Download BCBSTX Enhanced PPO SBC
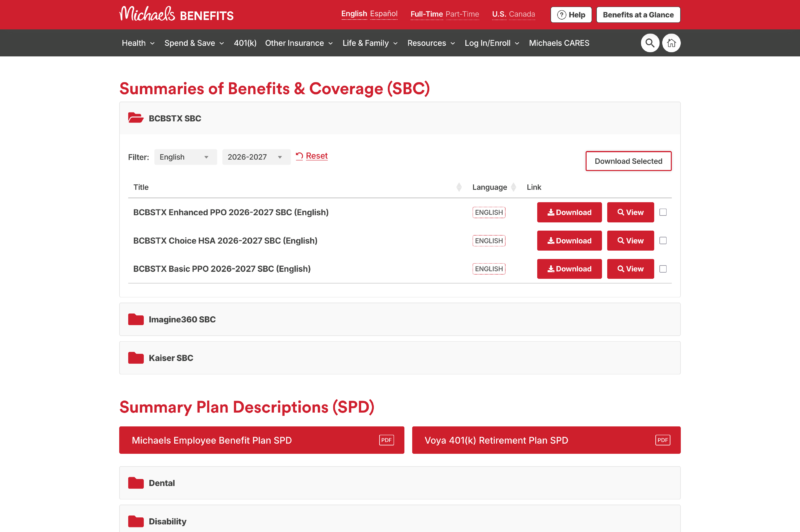The width and height of the screenshot is (800, 532). (x=569, y=212)
